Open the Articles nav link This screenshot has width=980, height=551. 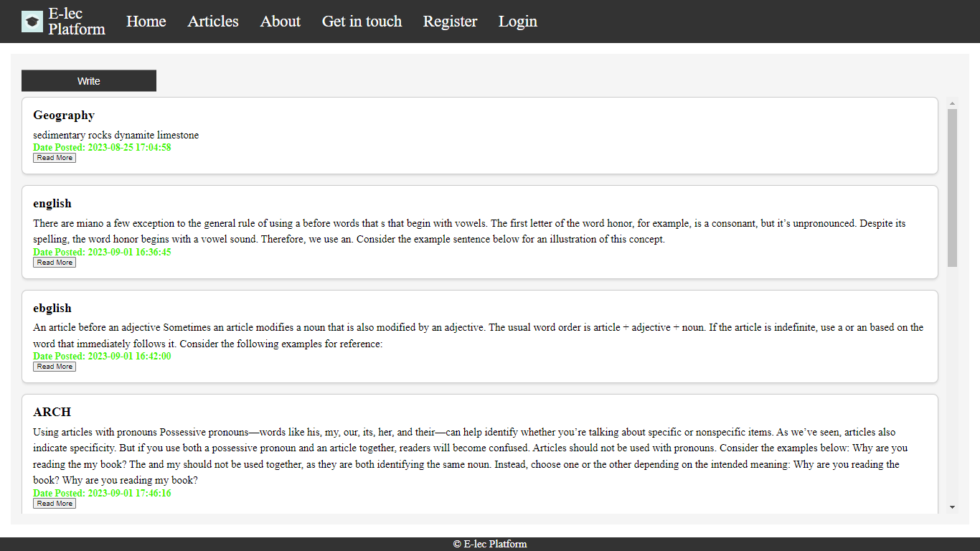pyautogui.click(x=213, y=22)
